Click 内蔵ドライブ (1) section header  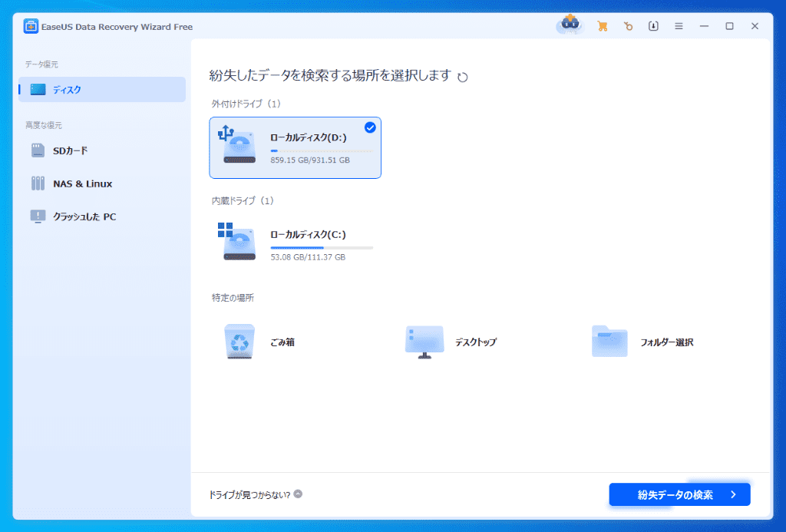point(243,201)
